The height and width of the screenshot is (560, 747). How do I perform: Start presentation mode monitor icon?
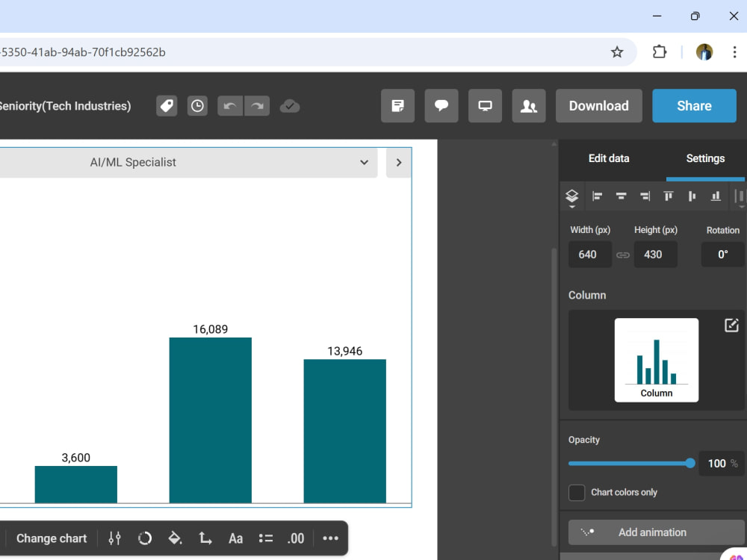(x=485, y=106)
